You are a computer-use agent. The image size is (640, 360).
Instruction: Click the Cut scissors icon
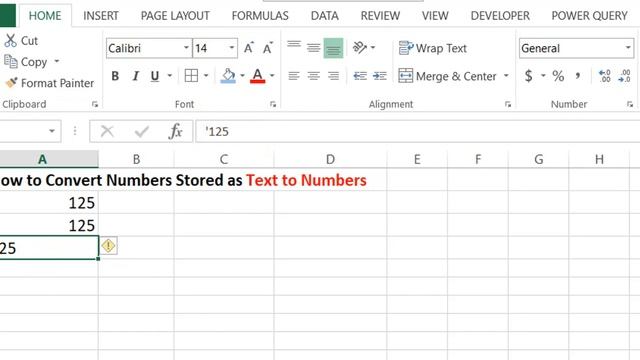click(x=11, y=40)
